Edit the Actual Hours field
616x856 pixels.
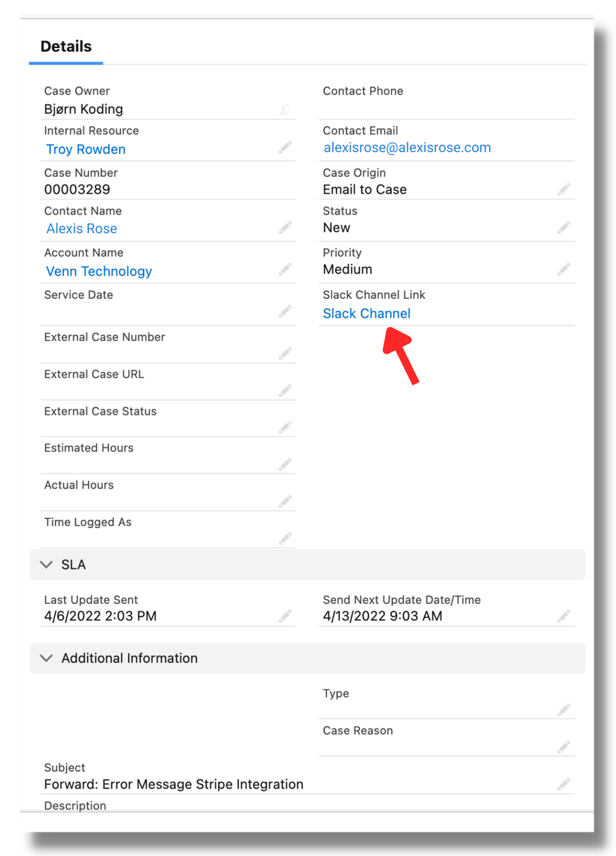[285, 501]
